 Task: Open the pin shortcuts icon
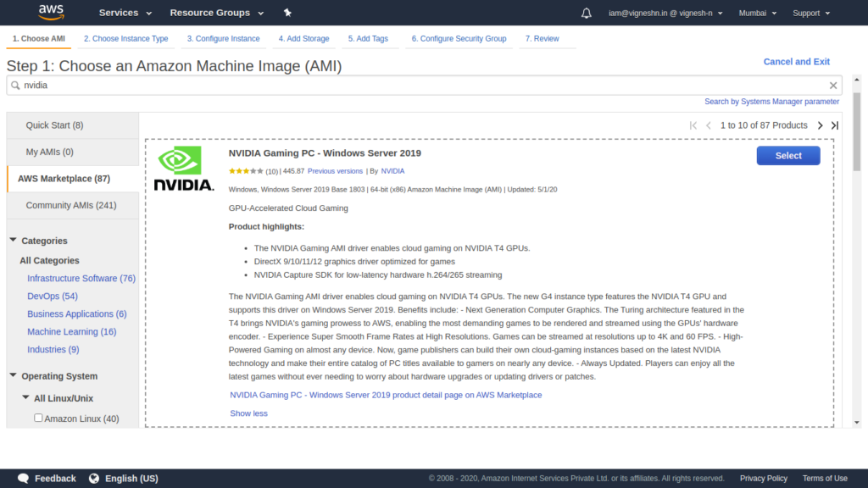[x=287, y=13]
